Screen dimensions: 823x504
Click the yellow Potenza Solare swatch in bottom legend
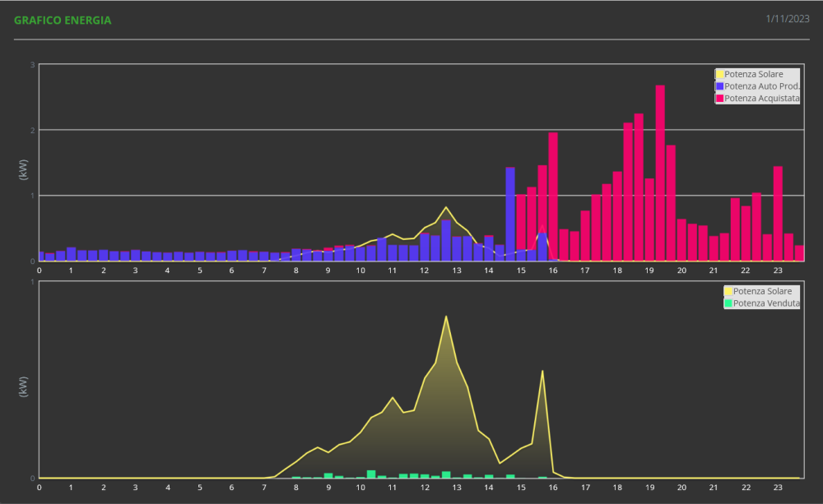click(728, 291)
